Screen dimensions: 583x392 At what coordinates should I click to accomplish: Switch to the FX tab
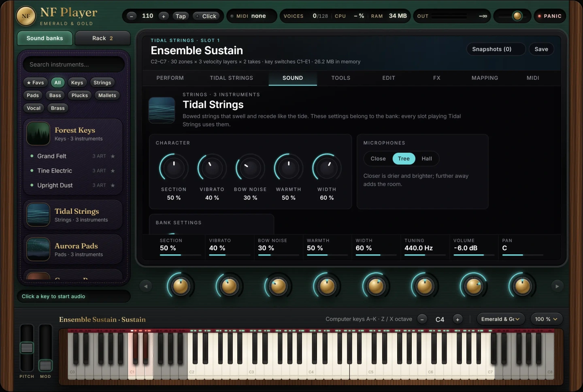[436, 78]
